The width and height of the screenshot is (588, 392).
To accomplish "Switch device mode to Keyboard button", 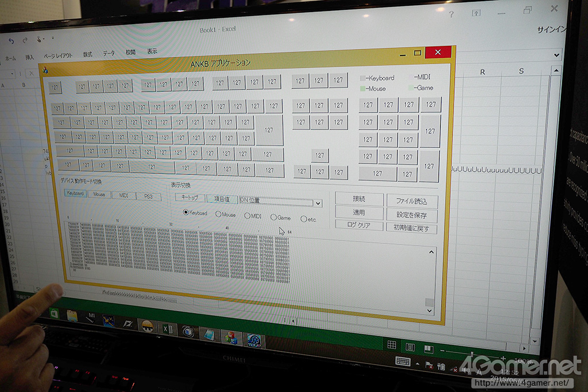I will click(x=75, y=193).
